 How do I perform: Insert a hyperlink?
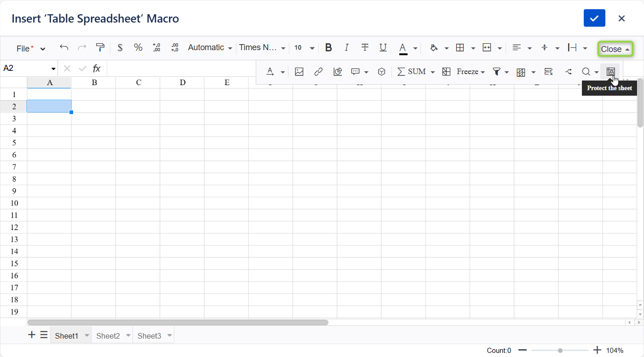318,72
